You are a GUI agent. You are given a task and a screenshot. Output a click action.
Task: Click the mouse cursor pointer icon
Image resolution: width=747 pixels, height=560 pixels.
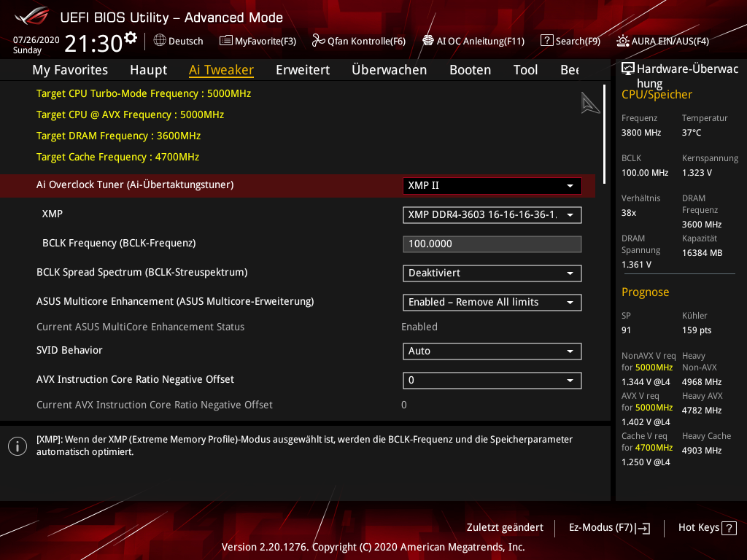(589, 103)
